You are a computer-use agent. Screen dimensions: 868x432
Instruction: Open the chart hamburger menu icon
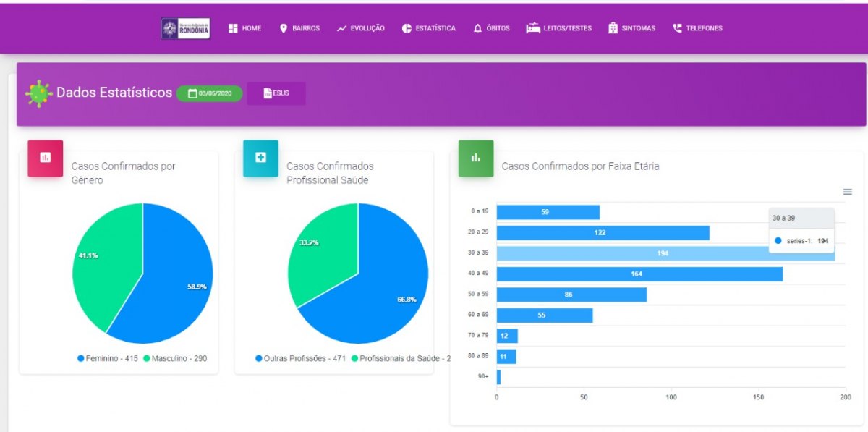[x=847, y=192]
